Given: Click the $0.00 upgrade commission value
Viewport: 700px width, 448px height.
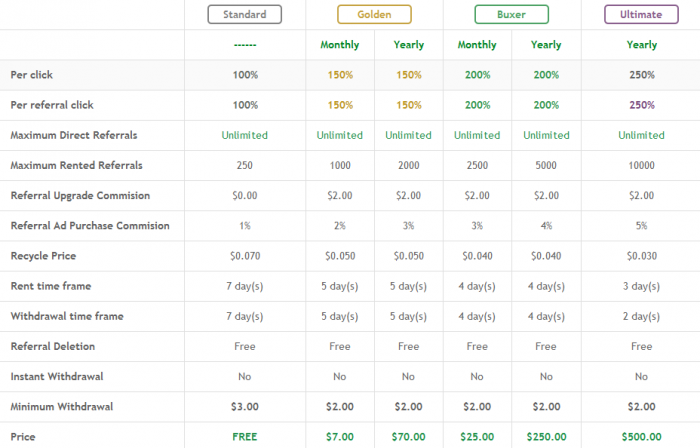Looking at the screenshot, I should [245, 195].
